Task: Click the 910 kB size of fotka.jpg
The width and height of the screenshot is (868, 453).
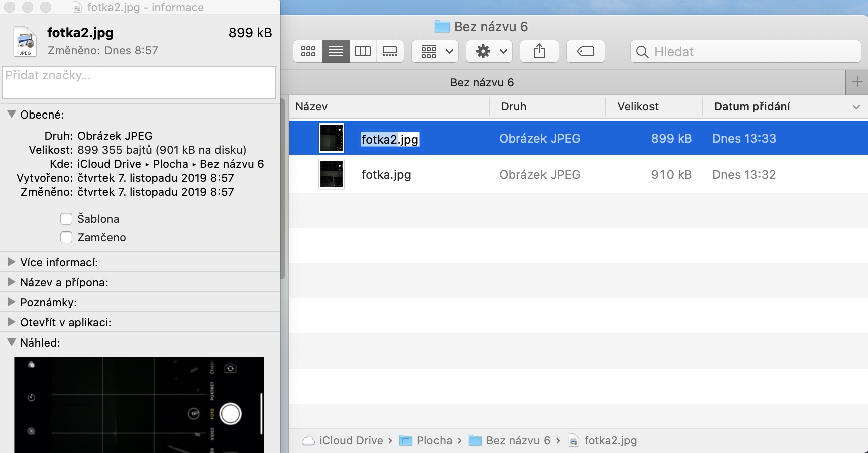Action: tap(671, 174)
